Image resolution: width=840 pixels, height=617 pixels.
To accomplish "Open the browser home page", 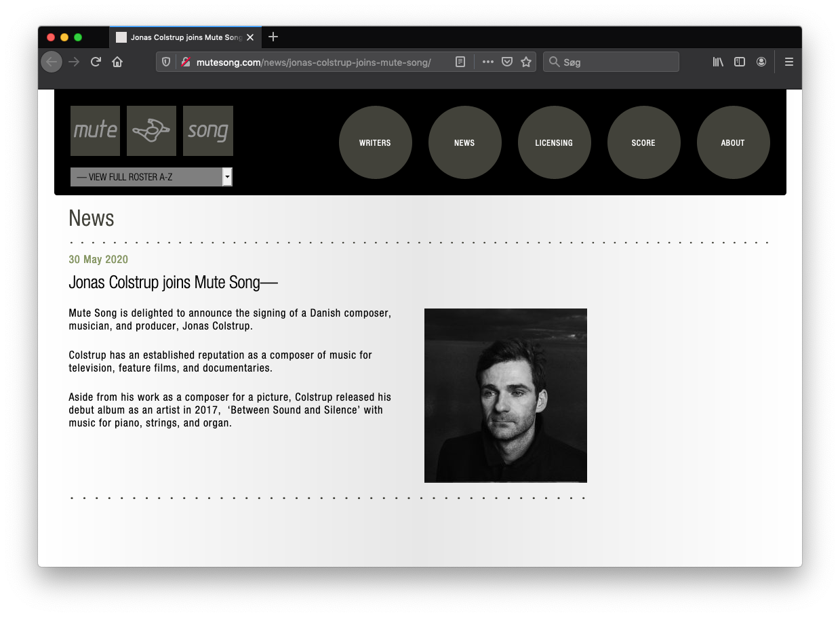I will tap(117, 62).
